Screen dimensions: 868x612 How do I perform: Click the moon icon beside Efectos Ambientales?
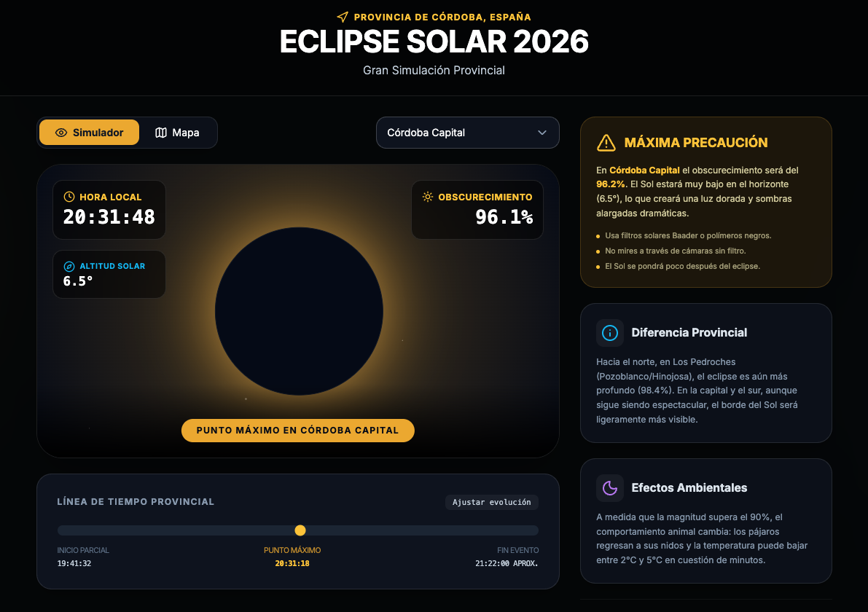point(610,488)
